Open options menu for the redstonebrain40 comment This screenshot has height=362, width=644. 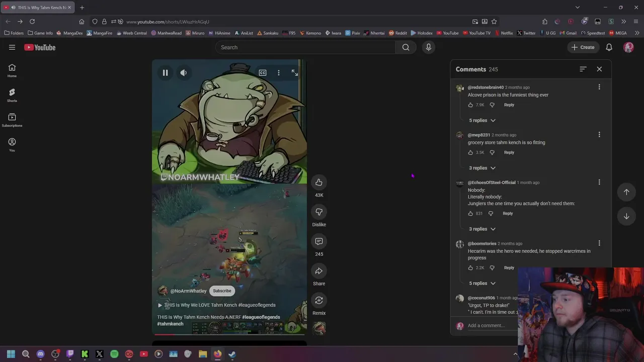pos(599,87)
